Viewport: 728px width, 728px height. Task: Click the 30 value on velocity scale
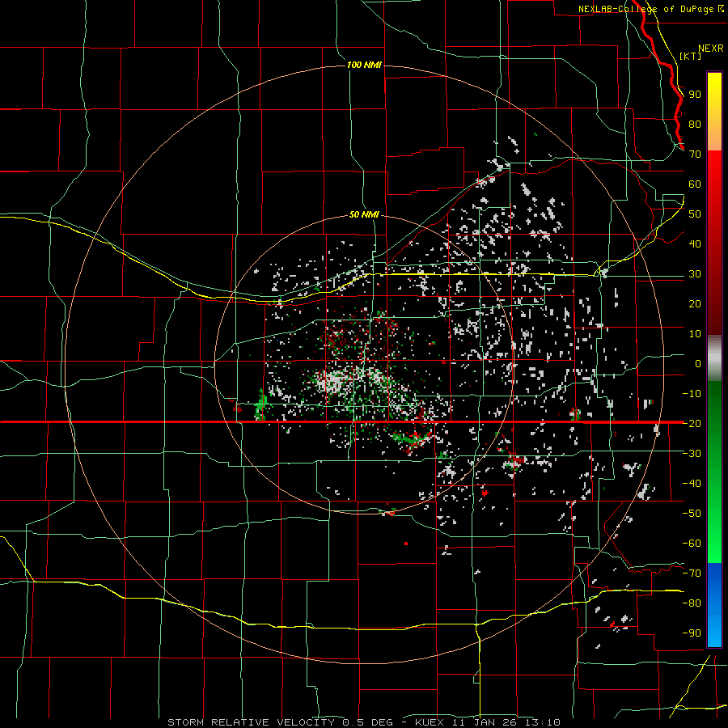695,274
